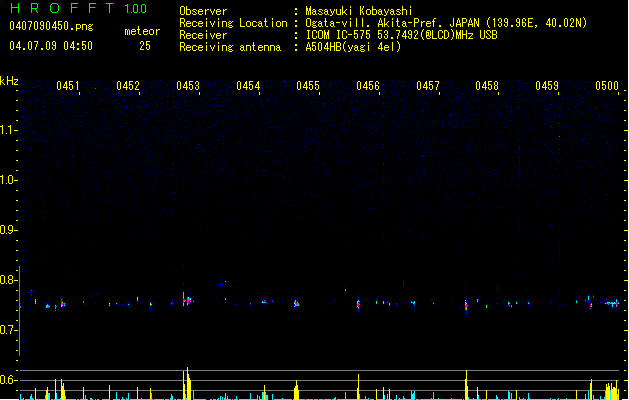The height and width of the screenshot is (400, 629).
Task: Click the 1.1 frequency axis label
Action: tap(7, 130)
